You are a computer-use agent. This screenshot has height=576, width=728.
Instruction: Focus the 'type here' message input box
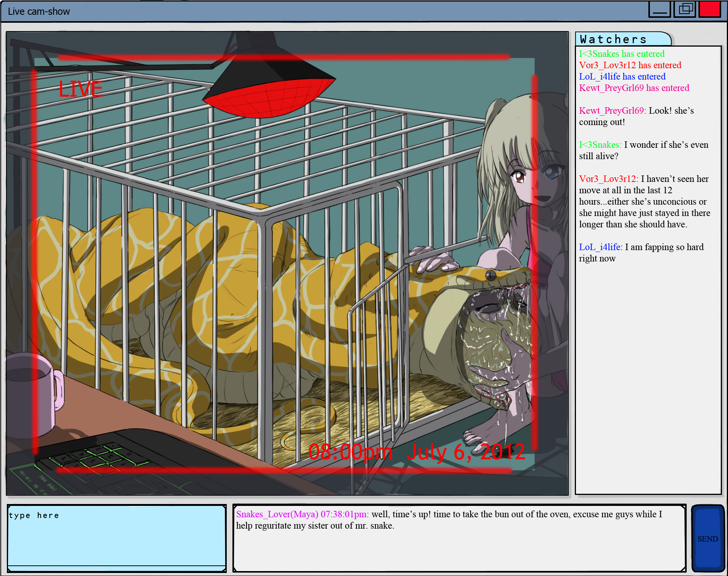tap(116, 536)
